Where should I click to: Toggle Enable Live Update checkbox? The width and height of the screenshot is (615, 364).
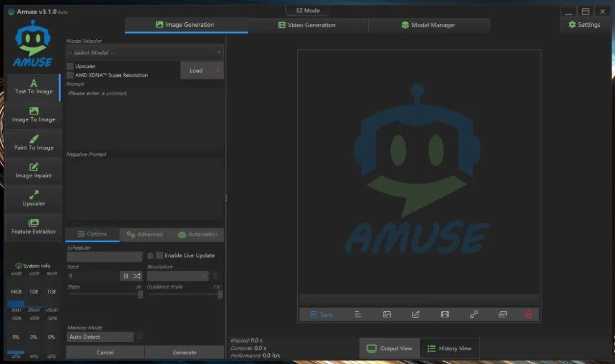(160, 255)
